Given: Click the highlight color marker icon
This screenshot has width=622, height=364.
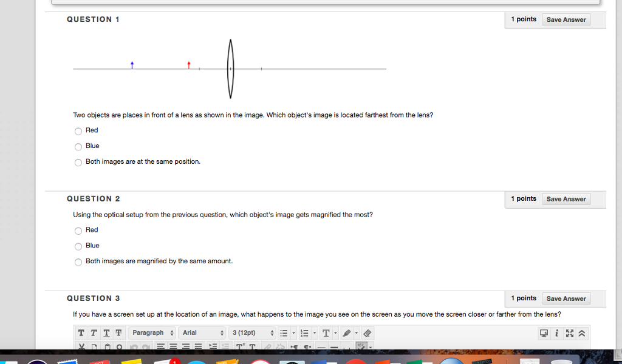Looking at the screenshot, I should tap(346, 332).
